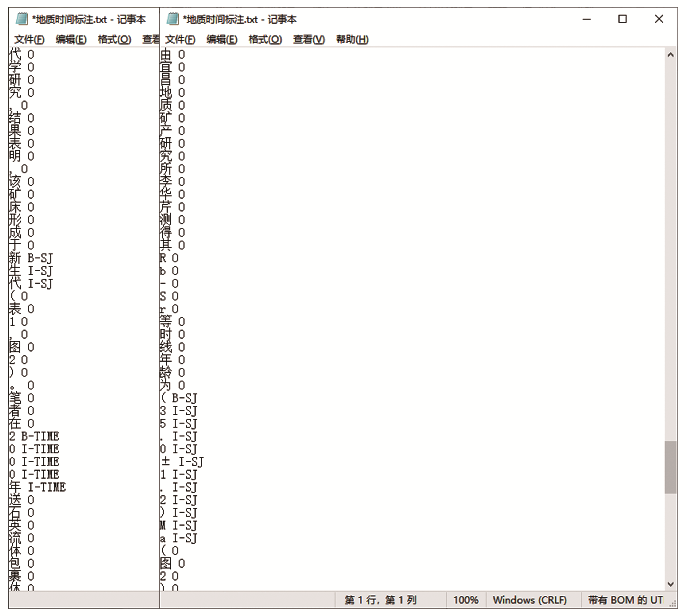This screenshot has height=616, width=687.
Task: Open 文件(F) menu in right window
Action: pyautogui.click(x=180, y=40)
